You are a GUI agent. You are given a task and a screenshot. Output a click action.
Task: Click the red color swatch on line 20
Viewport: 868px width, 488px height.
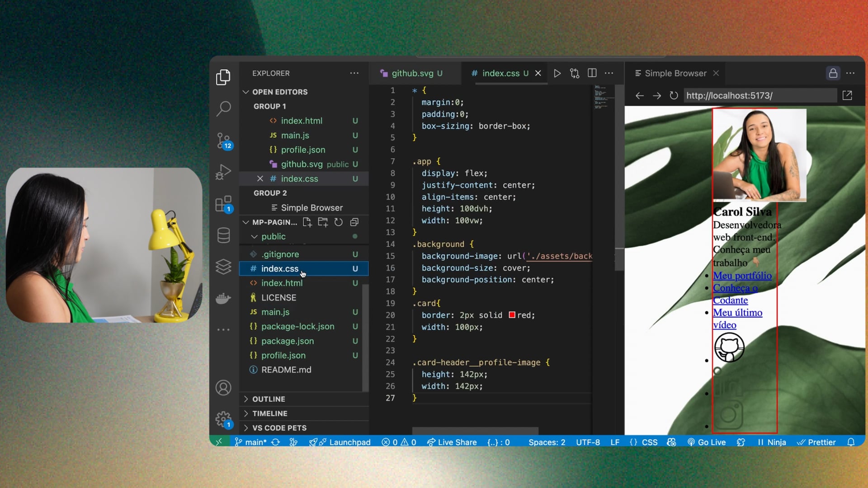pos(512,315)
